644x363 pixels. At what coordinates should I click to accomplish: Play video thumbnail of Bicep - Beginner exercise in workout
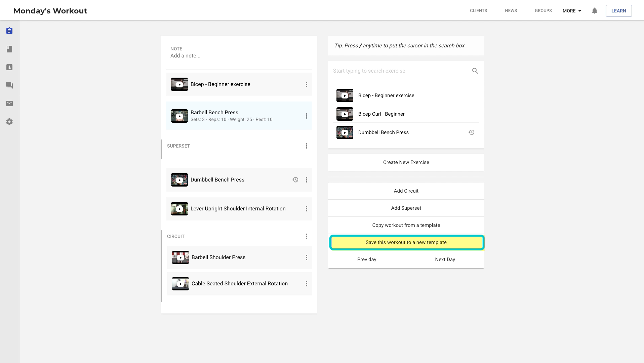tap(179, 84)
